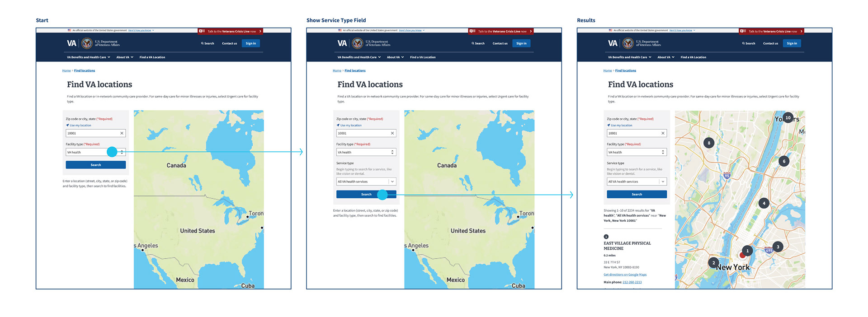
Task: Click Here's how you know in Results screen
Action: [x=682, y=30]
